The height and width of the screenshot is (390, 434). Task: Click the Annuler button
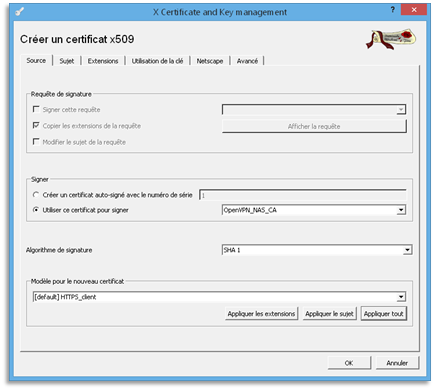(397, 363)
